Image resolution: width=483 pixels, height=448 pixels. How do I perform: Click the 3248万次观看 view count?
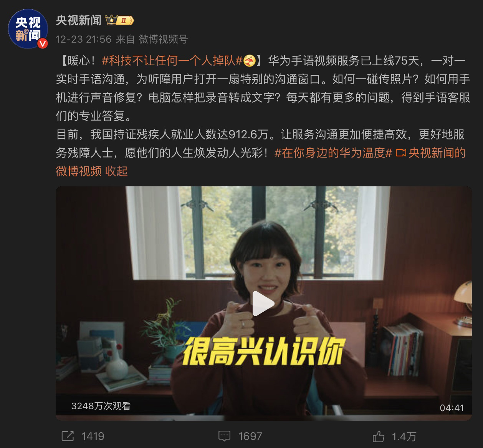(101, 406)
